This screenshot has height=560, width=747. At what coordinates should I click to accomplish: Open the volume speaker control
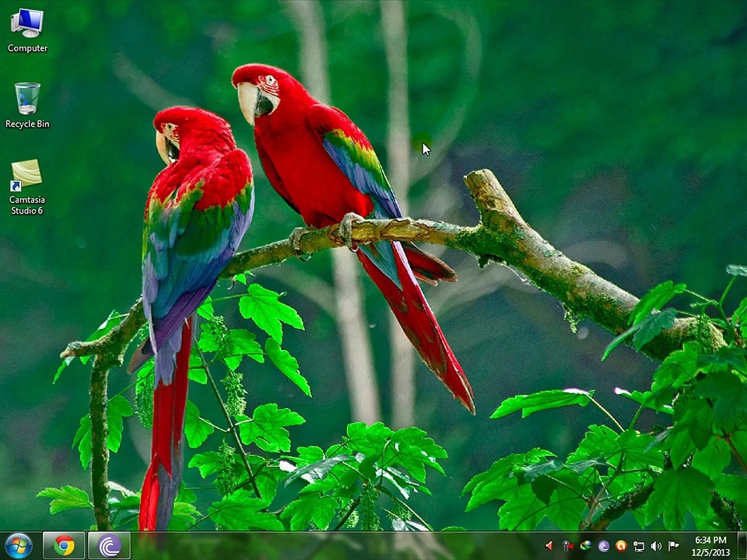tap(656, 546)
